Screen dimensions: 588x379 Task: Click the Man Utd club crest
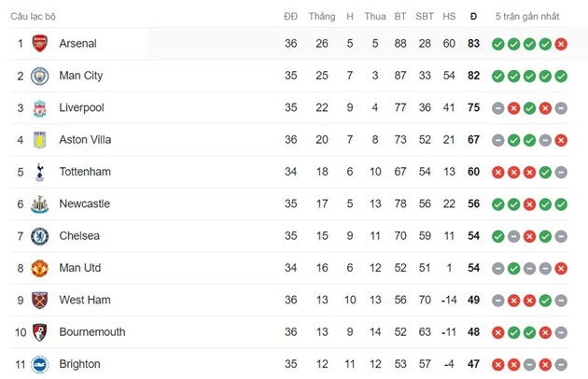point(39,268)
